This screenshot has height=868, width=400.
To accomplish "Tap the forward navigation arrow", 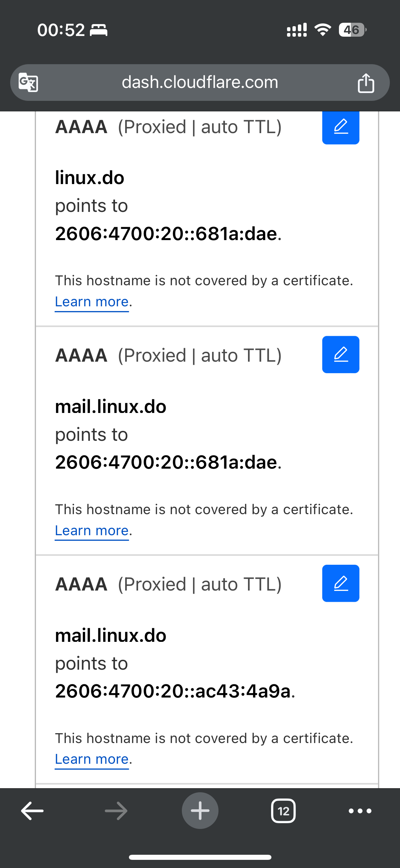I will click(x=116, y=811).
